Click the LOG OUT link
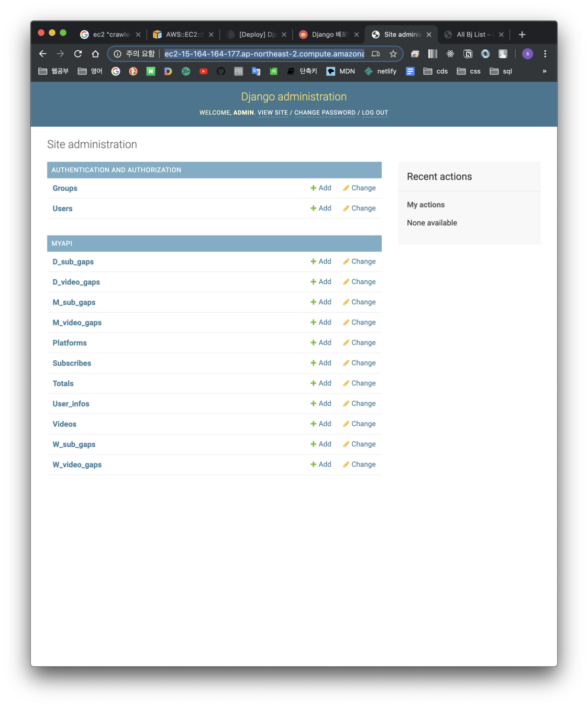588x707 pixels. 375,113
